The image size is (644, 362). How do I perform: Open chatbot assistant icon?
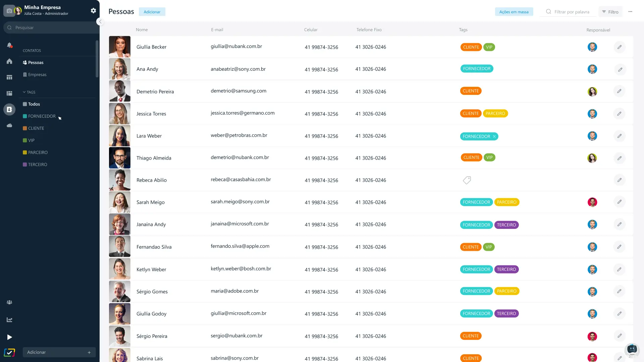click(632, 349)
